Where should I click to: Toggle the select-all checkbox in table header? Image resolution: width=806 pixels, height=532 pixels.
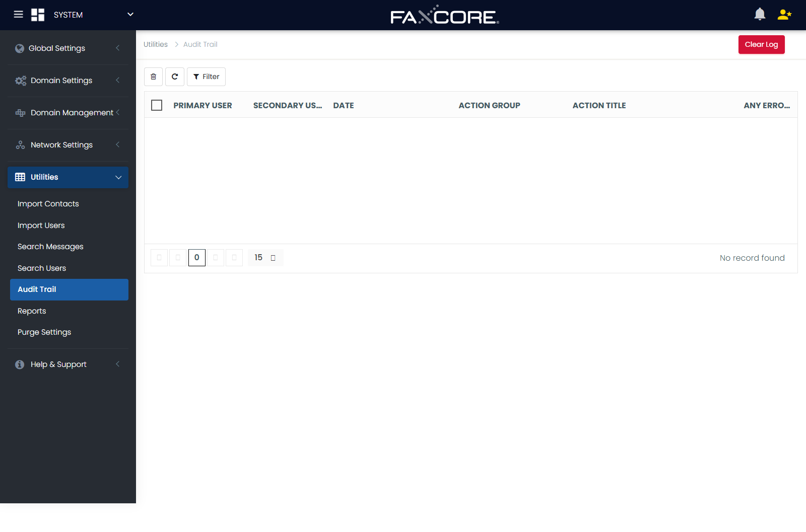[x=157, y=105]
